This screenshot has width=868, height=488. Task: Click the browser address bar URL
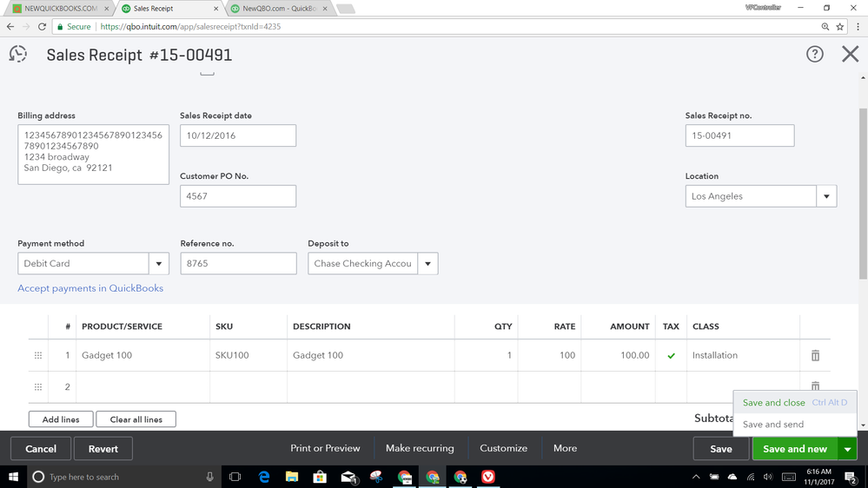coord(190,27)
